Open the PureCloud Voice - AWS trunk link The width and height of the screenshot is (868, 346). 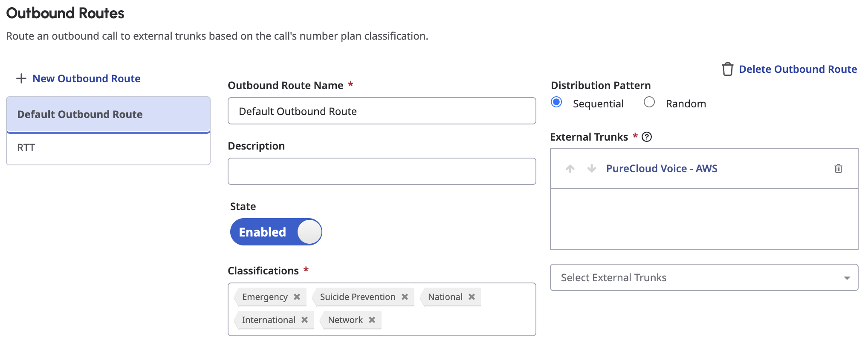[x=662, y=169]
